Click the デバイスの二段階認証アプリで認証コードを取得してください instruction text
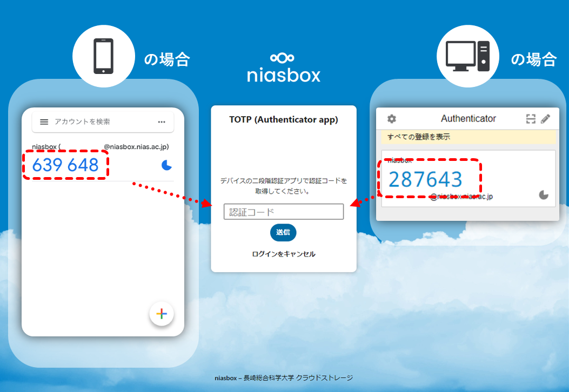The height and width of the screenshot is (392, 569). (x=283, y=186)
